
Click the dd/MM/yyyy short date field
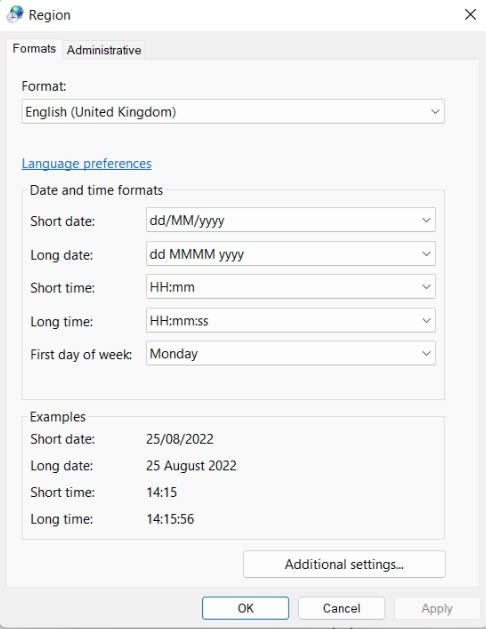291,220
